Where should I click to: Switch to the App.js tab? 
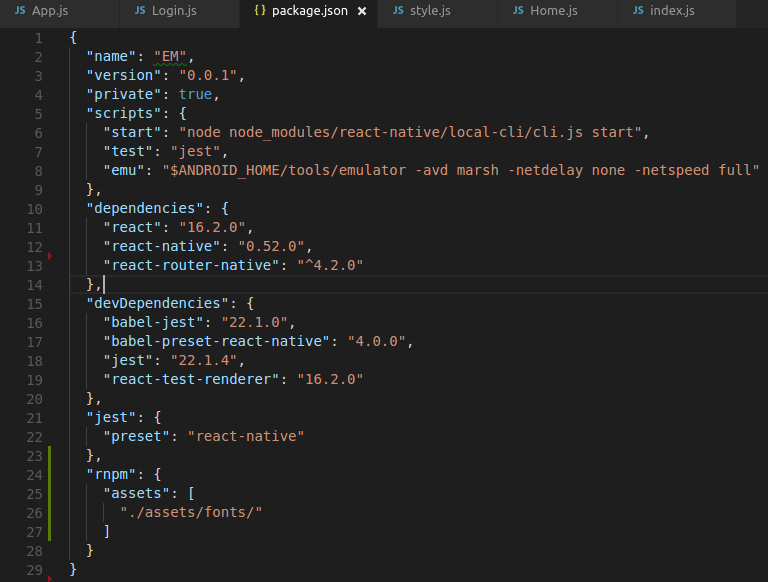pos(59,11)
